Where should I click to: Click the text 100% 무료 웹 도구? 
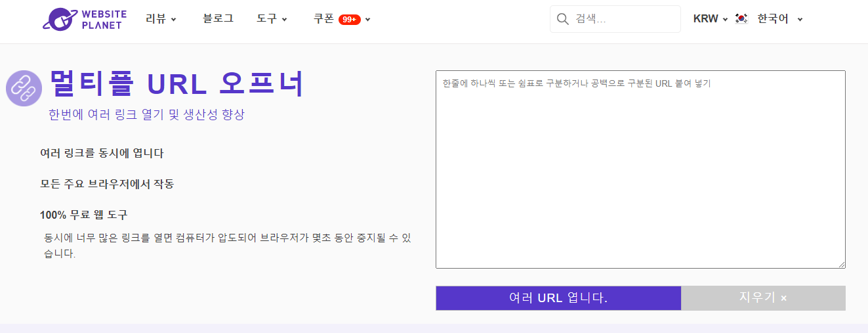84,215
